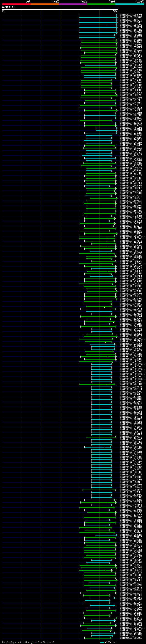Click the UniRef100_A8YH88 label
Image resolution: width=146 pixels, height=644 pixels.
pyautogui.click(x=131, y=60)
